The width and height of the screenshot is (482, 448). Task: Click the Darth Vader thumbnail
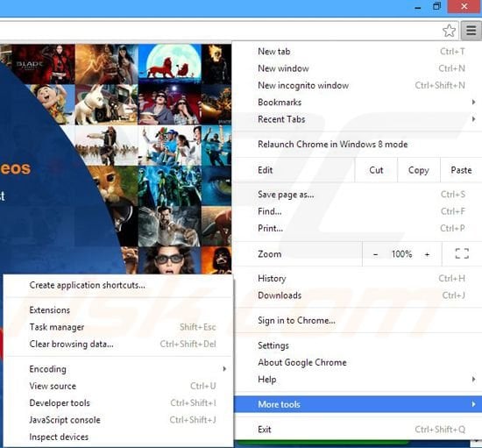pyautogui.click(x=216, y=260)
